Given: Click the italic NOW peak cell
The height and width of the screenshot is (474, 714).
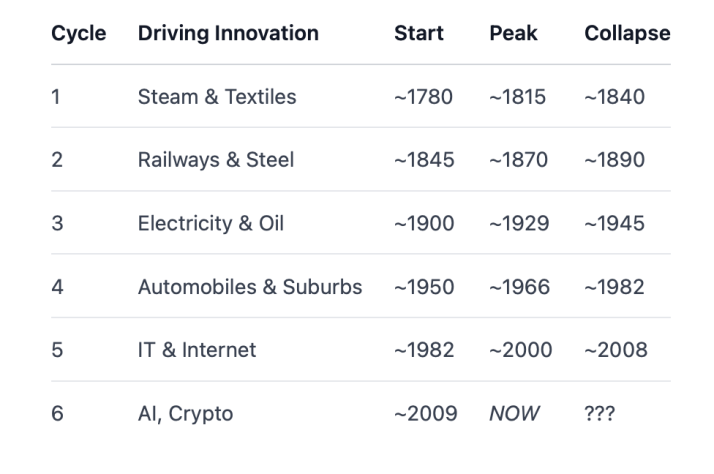Looking at the screenshot, I should point(514,414).
